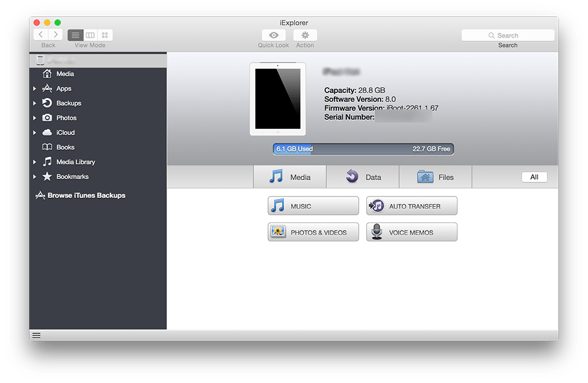The width and height of the screenshot is (588, 383).
Task: Select the iCloud label in sidebar
Action: click(66, 132)
